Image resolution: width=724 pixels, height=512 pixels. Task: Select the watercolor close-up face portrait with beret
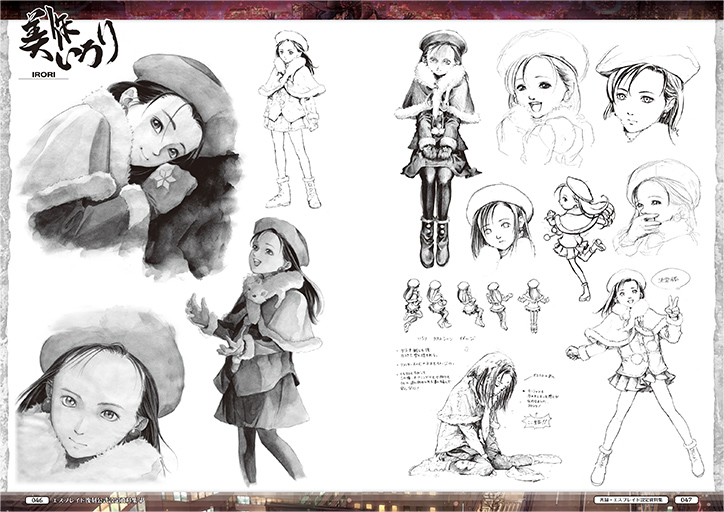click(x=100, y=396)
